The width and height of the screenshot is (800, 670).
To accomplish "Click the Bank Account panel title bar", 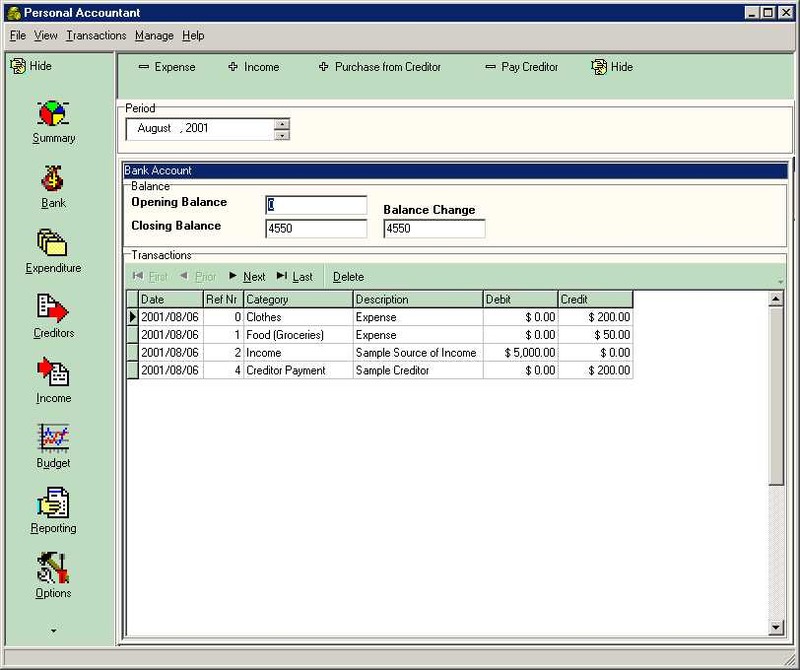I will (455, 170).
